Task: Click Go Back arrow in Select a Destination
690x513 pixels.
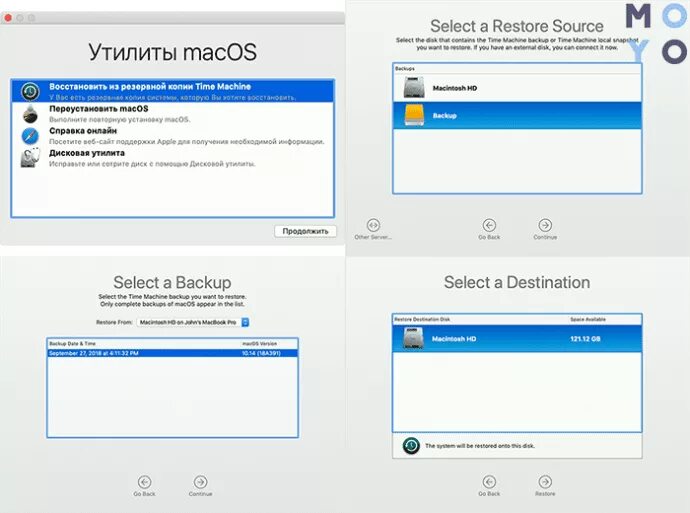Action: click(489, 481)
